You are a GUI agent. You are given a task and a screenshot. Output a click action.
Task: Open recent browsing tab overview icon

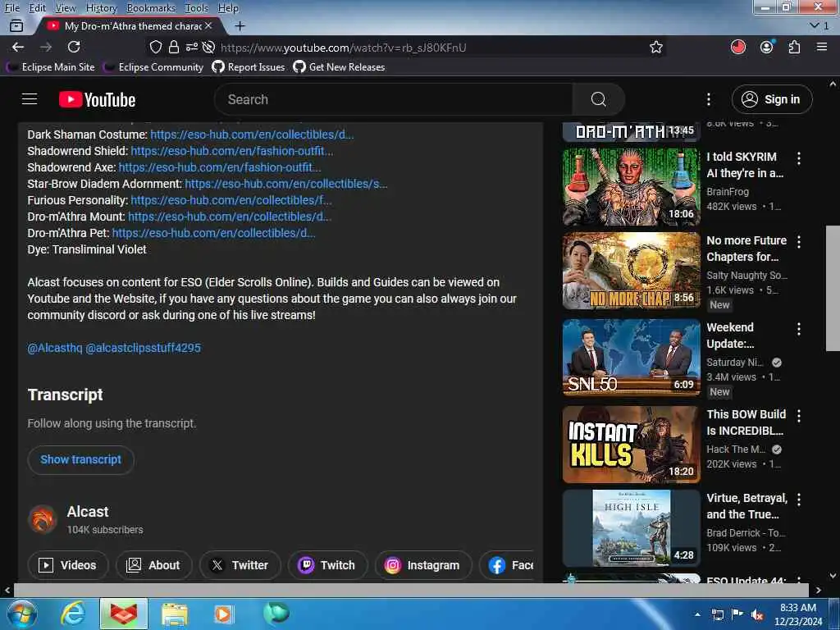point(16,25)
